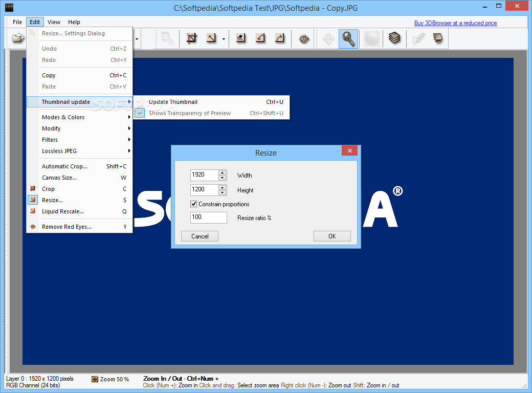Click the Crop menu entry icon
The image size is (532, 393).
coord(33,188)
